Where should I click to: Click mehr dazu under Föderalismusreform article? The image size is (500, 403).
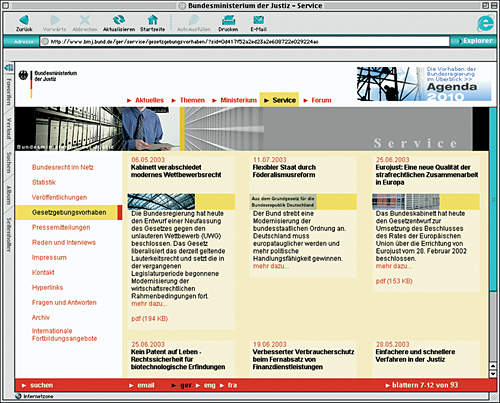coord(271,266)
